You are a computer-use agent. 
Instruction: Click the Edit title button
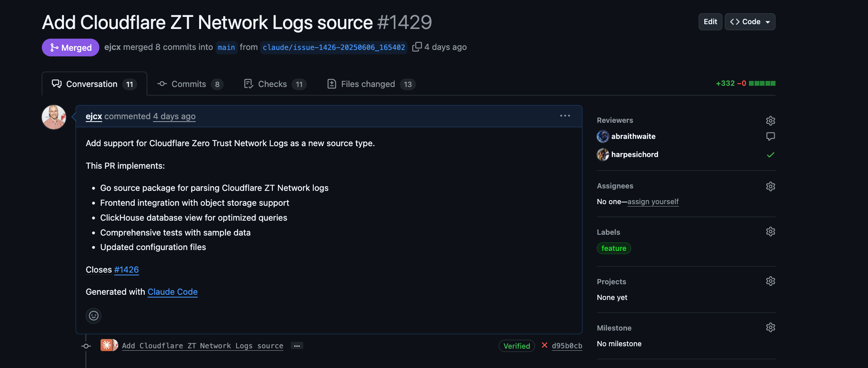pos(710,22)
